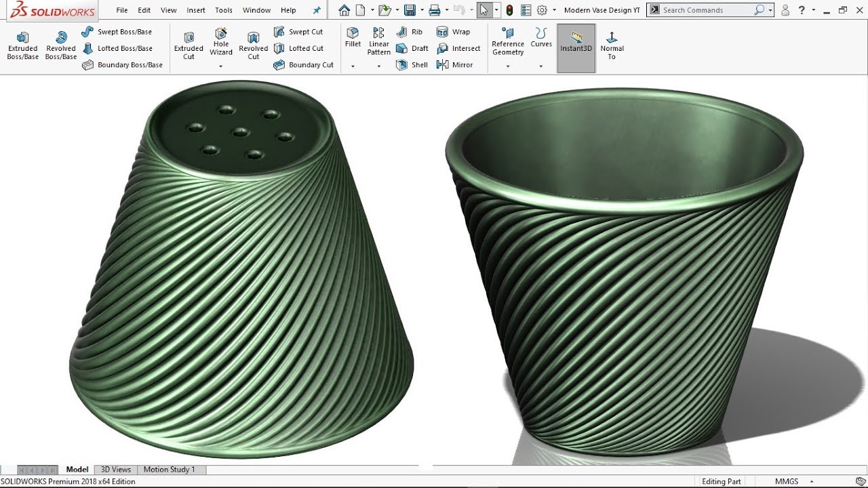Select the Draft feature
868x488 pixels.
[412, 48]
